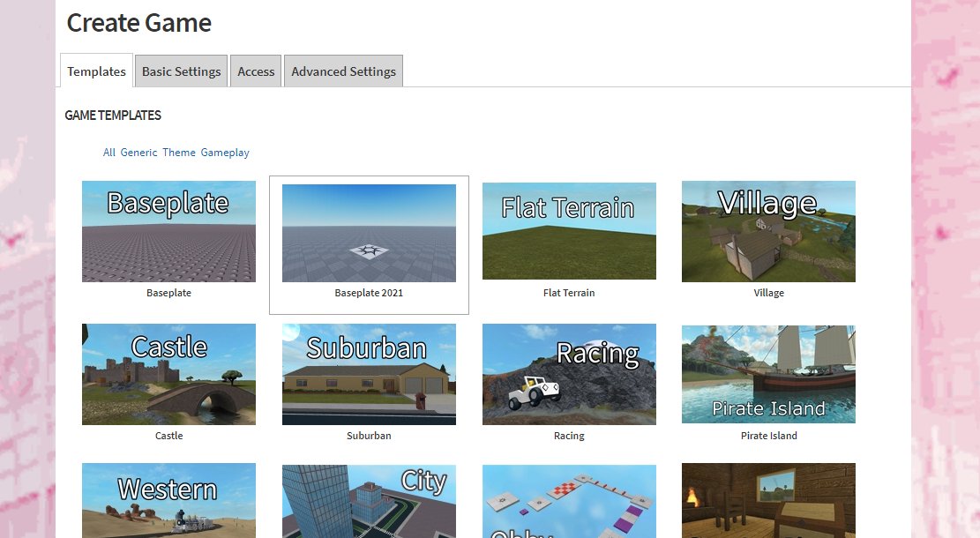Select the City template thumbnail
This screenshot has height=538, width=980.
click(x=369, y=501)
